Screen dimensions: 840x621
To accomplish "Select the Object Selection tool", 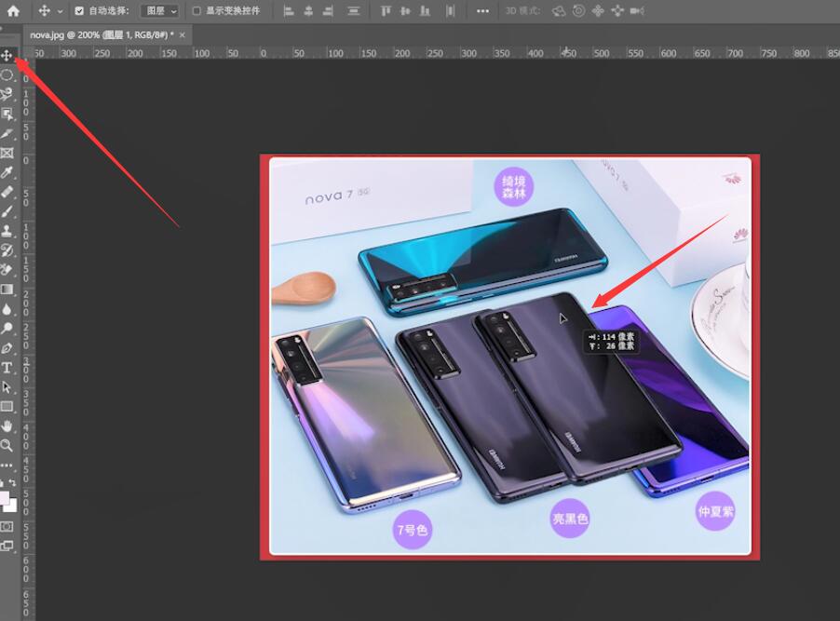I will (7, 115).
